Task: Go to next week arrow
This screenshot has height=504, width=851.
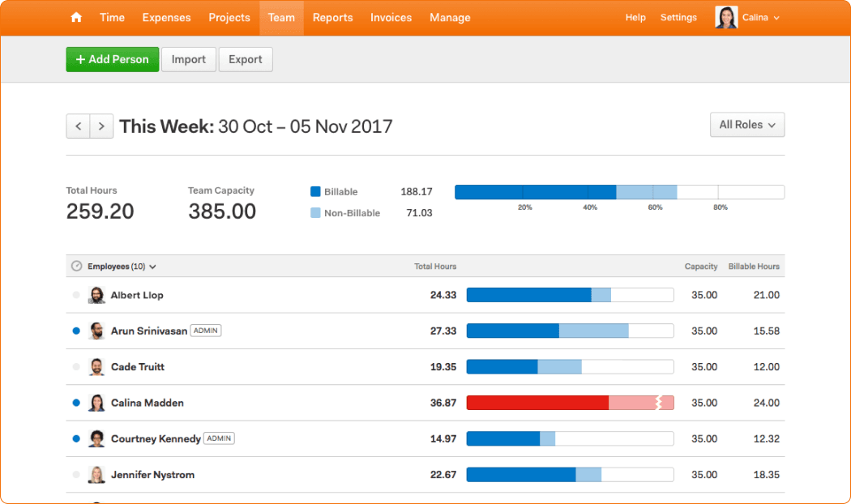Action: (101, 126)
